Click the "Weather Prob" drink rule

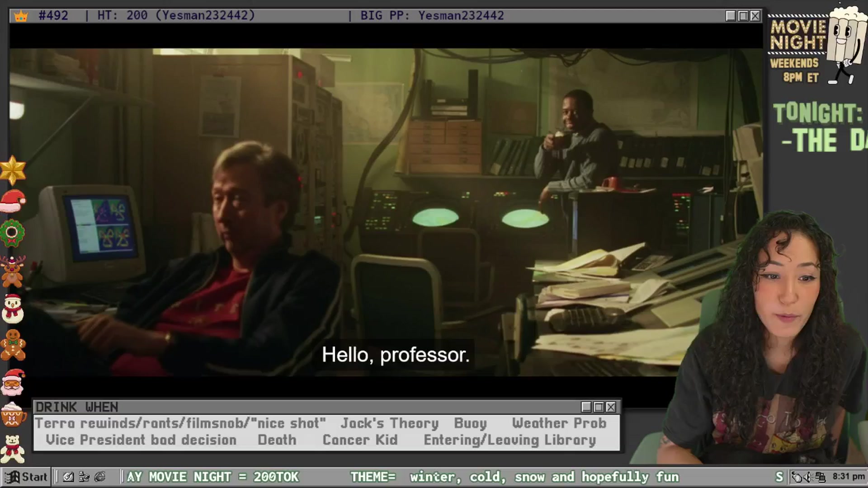(x=559, y=423)
